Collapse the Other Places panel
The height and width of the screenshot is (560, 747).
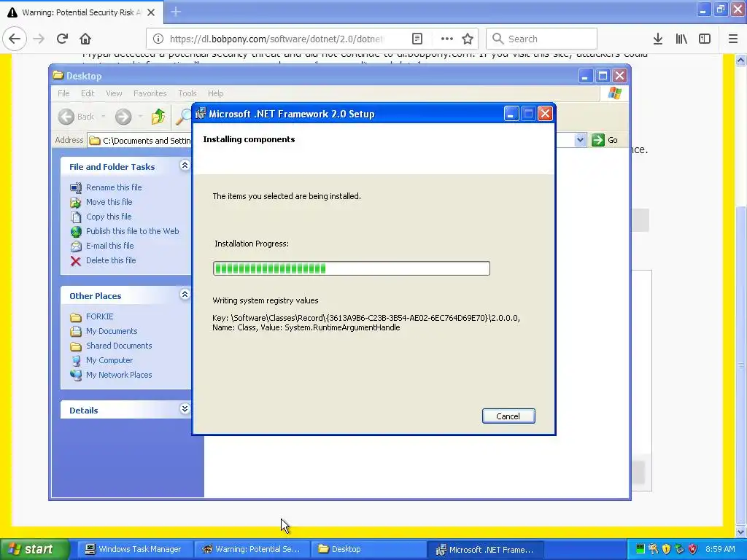pos(185,295)
